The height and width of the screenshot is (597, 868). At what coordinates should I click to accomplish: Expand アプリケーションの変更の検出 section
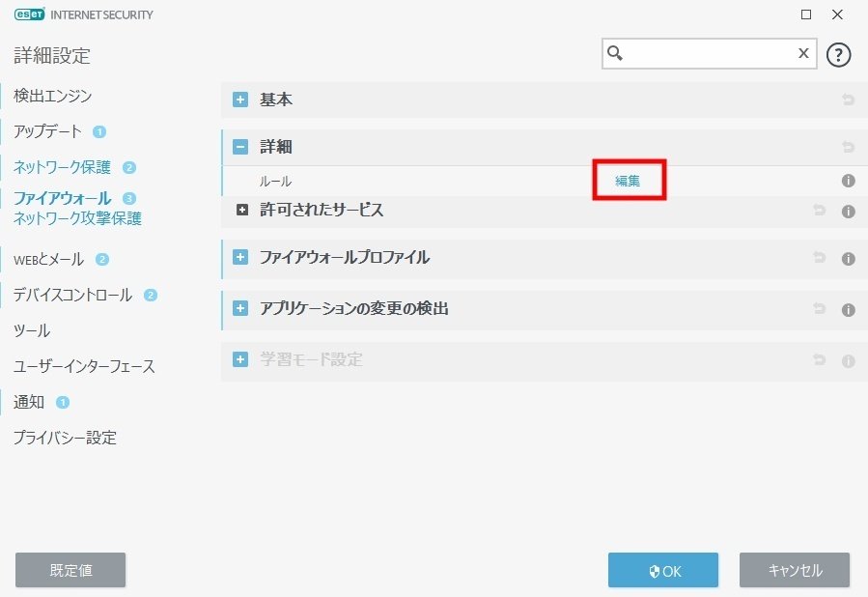pyautogui.click(x=240, y=308)
